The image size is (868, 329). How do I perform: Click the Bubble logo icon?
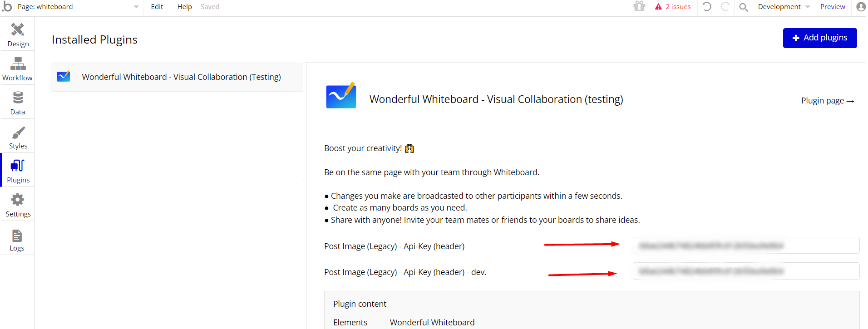[x=7, y=6]
